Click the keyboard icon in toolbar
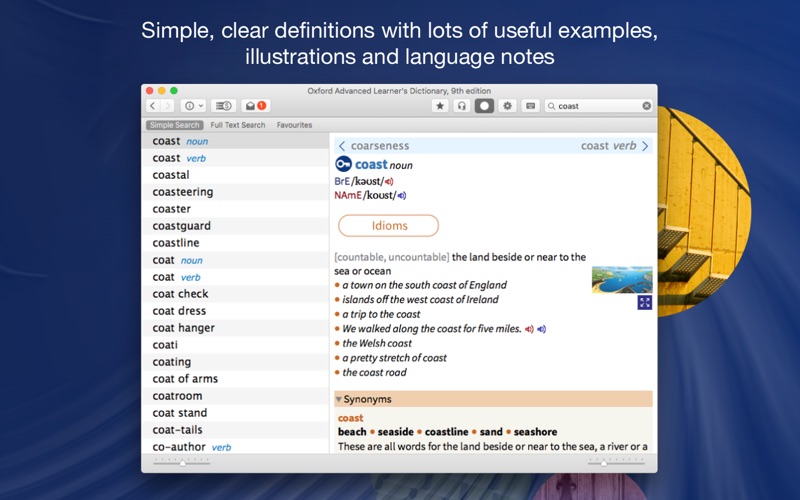The height and width of the screenshot is (500, 800). [531, 106]
